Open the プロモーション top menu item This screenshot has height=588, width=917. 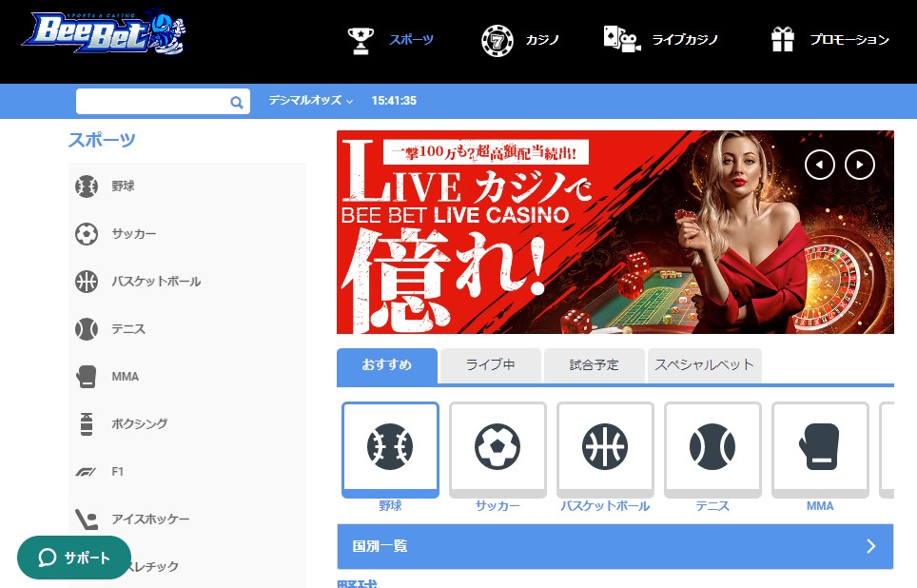(849, 40)
